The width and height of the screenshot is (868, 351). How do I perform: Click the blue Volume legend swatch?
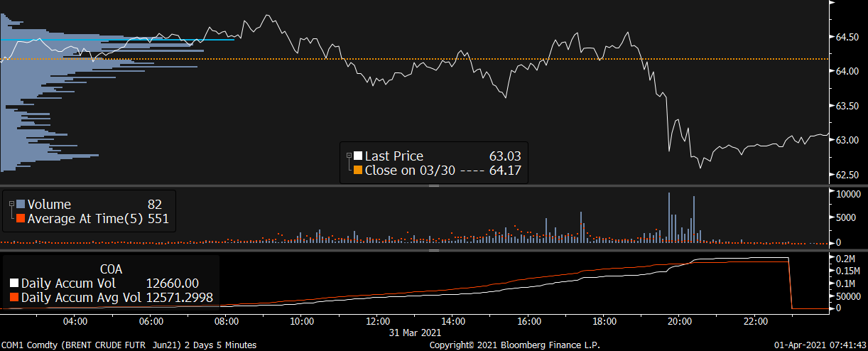coord(21,205)
